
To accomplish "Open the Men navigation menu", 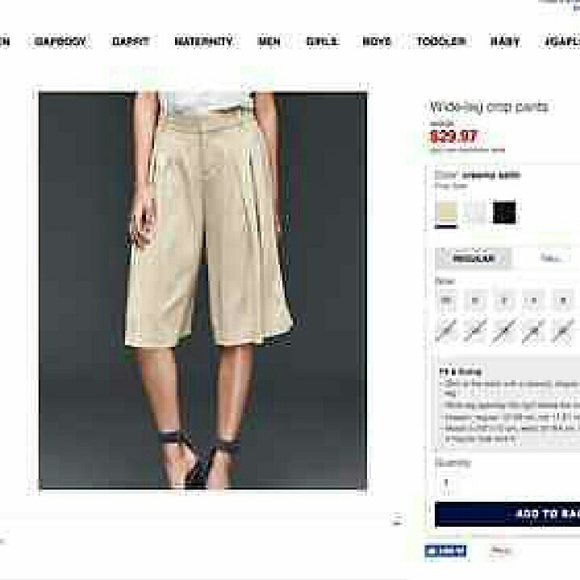I will pos(269,41).
